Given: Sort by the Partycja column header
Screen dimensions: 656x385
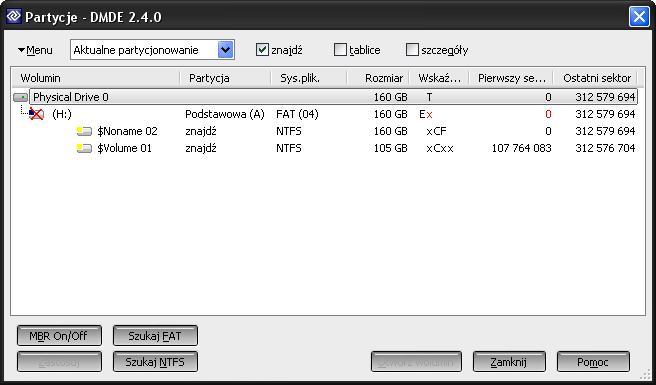Looking at the screenshot, I should tap(226, 78).
